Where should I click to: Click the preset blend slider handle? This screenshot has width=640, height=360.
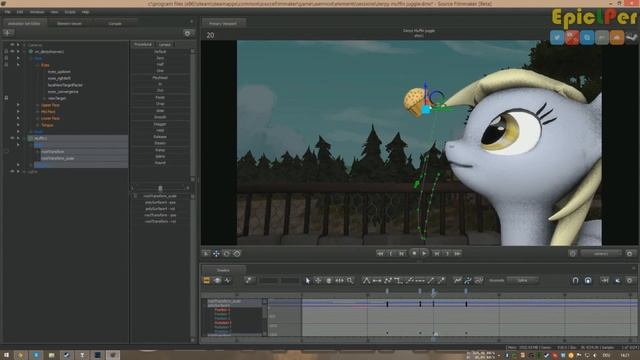(160, 188)
